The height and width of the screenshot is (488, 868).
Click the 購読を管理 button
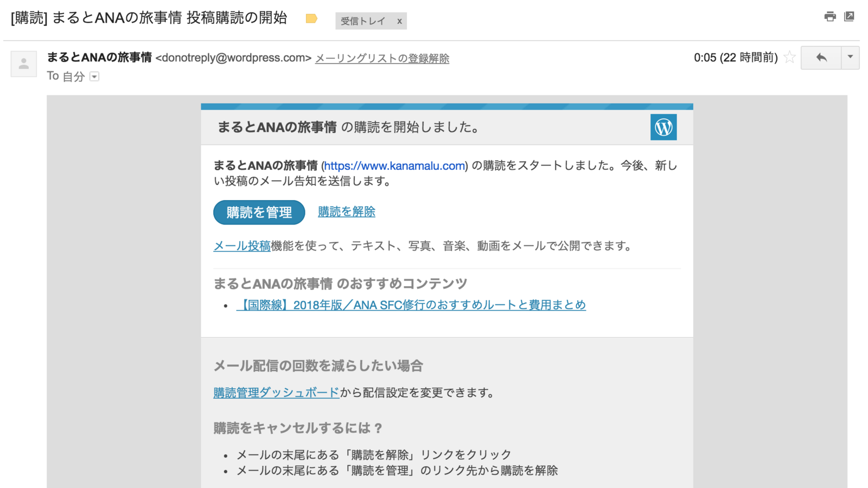259,213
